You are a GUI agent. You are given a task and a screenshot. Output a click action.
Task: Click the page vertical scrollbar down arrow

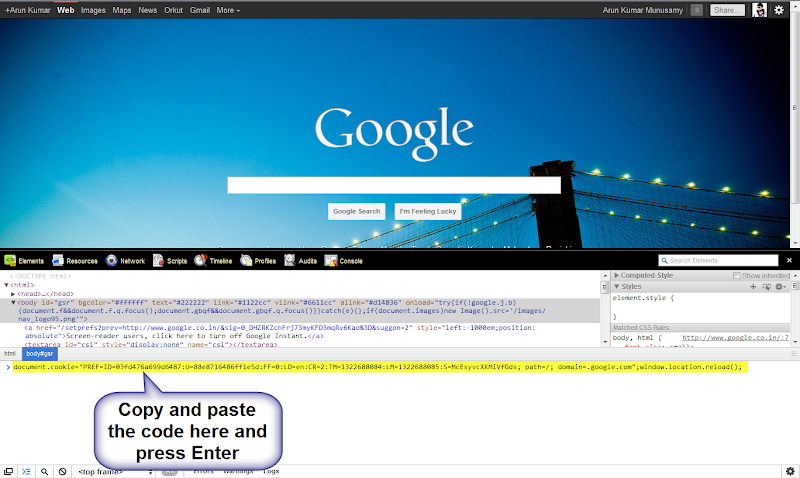794,243
